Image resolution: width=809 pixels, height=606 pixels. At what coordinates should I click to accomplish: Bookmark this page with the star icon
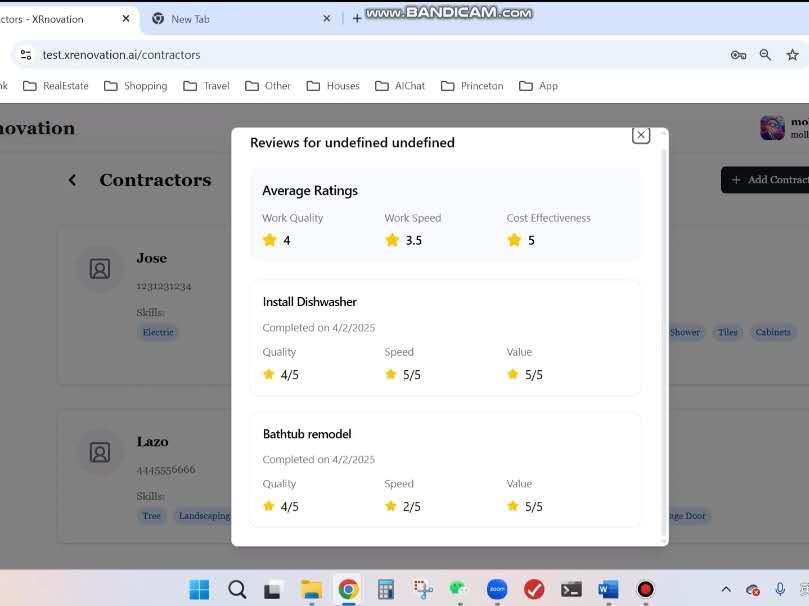click(792, 55)
